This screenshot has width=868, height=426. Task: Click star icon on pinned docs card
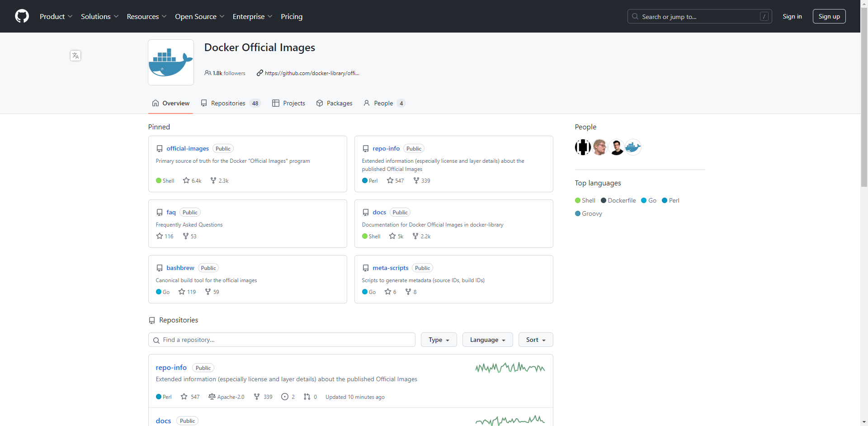coord(392,236)
